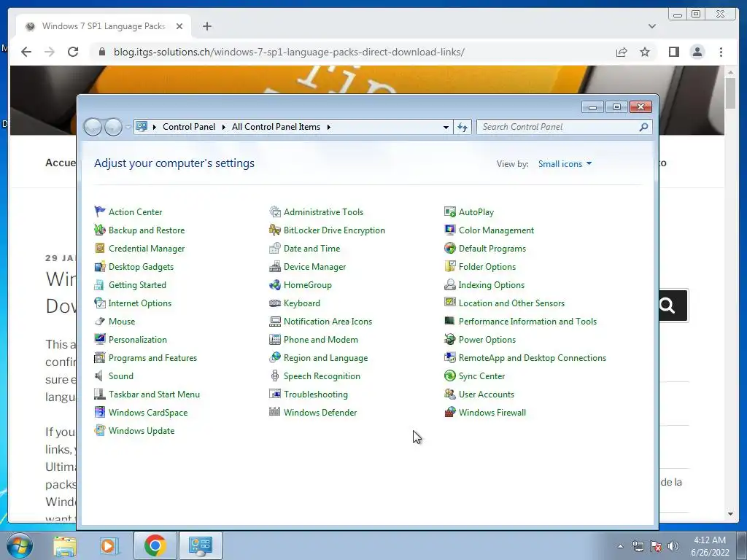Click the Sound speaker icon in Control Panel
The image size is (747, 560).
(x=99, y=376)
